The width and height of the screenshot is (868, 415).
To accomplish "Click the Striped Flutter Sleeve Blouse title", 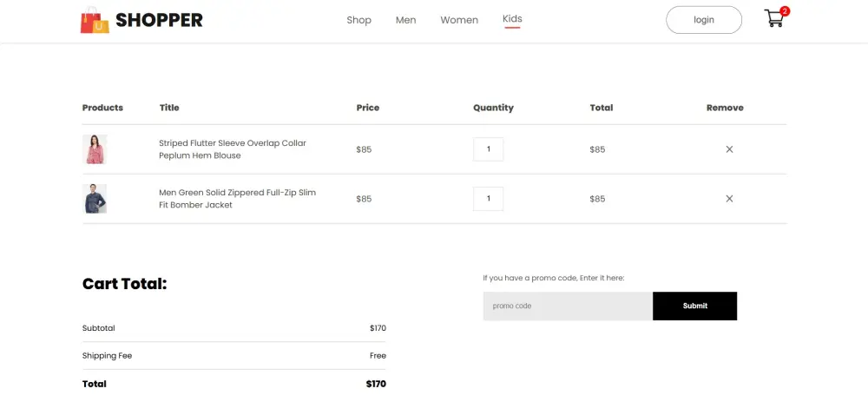I will 233,149.
